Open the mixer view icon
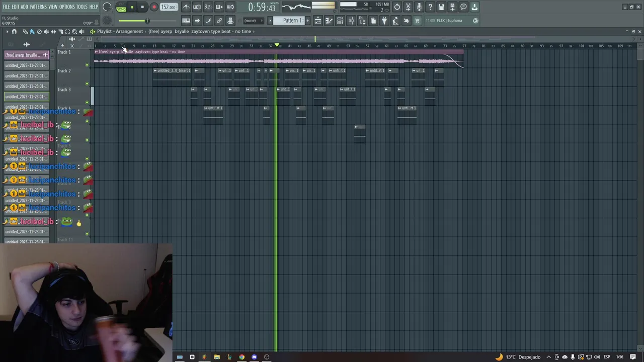This screenshot has width=644, height=362. tap(351, 21)
